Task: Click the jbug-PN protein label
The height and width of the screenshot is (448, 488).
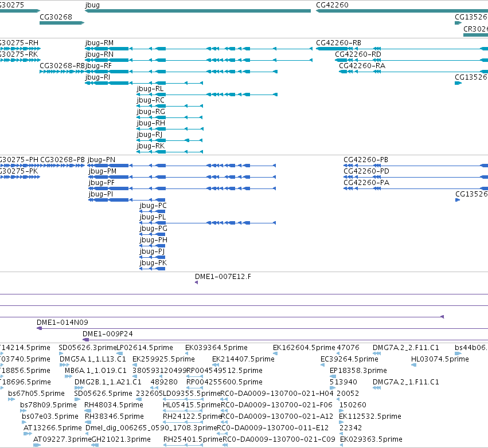Action: click(101, 160)
